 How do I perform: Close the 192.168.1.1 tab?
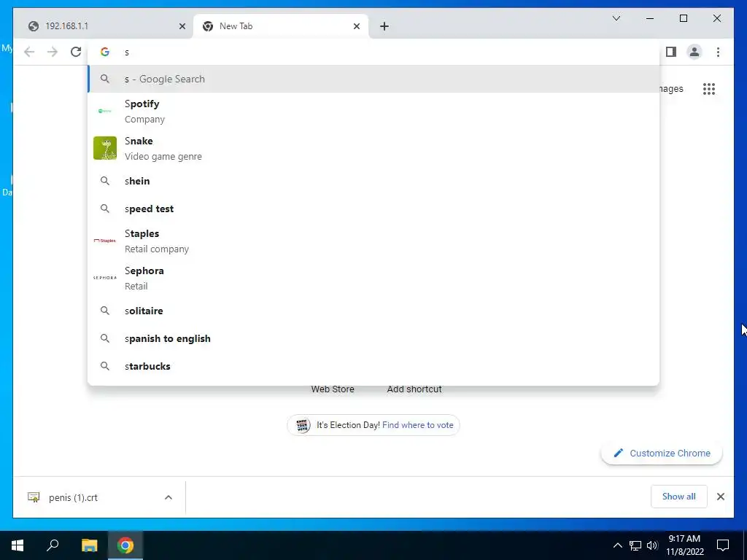182,26
